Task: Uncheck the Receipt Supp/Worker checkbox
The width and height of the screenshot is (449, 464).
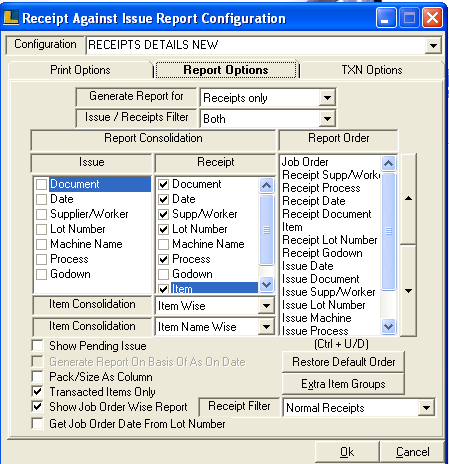Action: 163,214
